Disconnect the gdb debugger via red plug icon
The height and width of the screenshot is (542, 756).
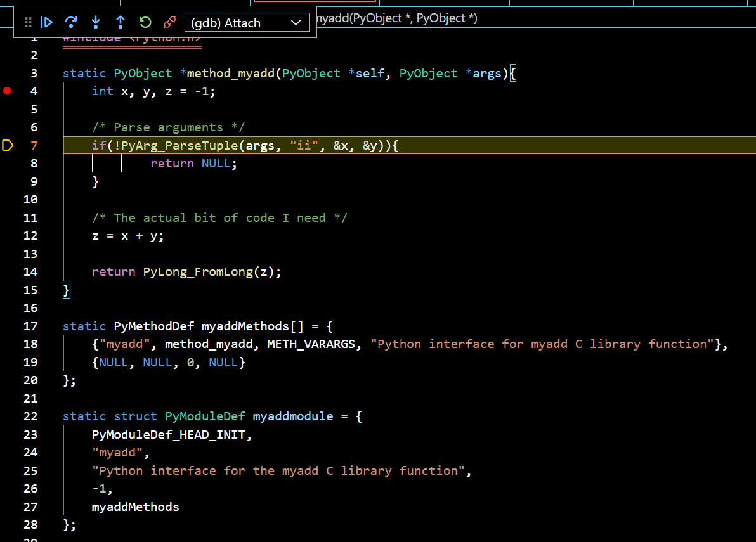coord(169,22)
